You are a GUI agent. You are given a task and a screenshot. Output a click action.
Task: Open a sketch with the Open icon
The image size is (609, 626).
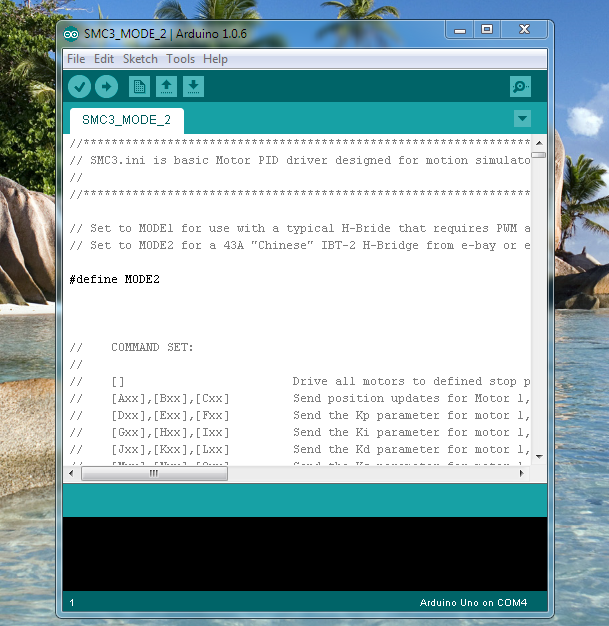166,87
